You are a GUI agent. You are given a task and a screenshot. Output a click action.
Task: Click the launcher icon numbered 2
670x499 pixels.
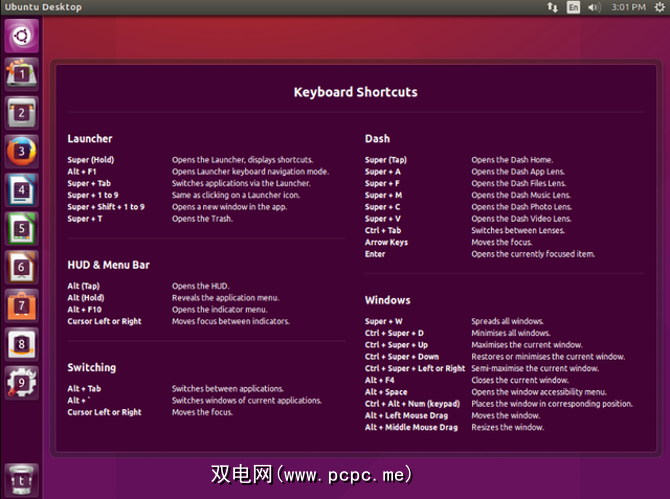point(22,112)
